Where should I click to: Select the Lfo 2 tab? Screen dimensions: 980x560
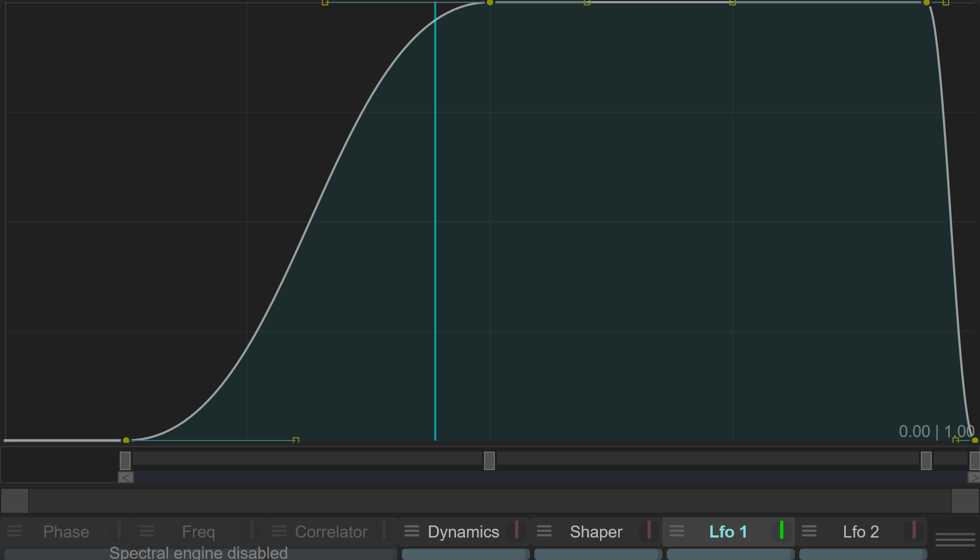861,532
